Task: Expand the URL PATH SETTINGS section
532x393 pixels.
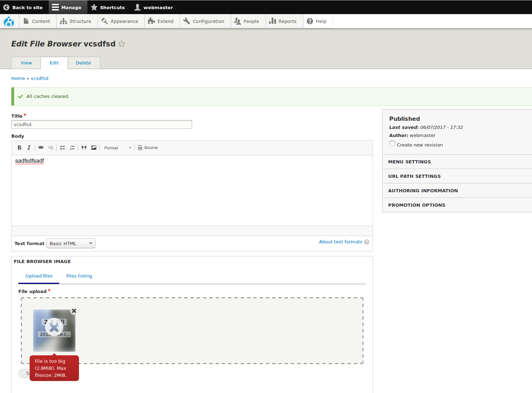Action: coord(414,176)
